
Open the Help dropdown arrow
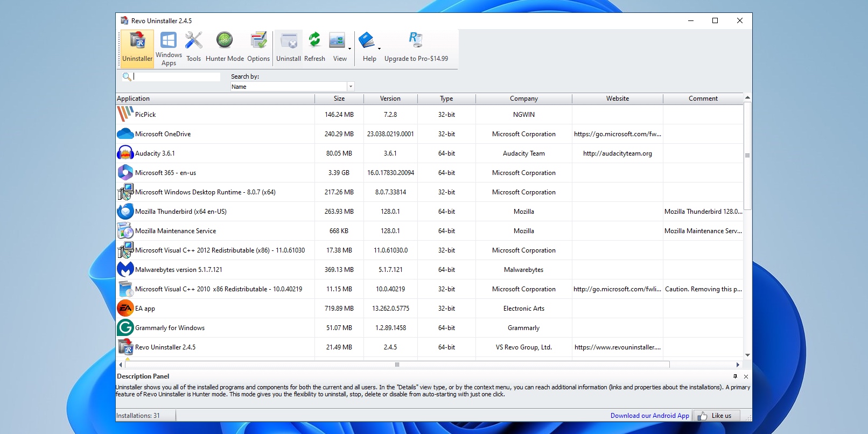point(379,49)
